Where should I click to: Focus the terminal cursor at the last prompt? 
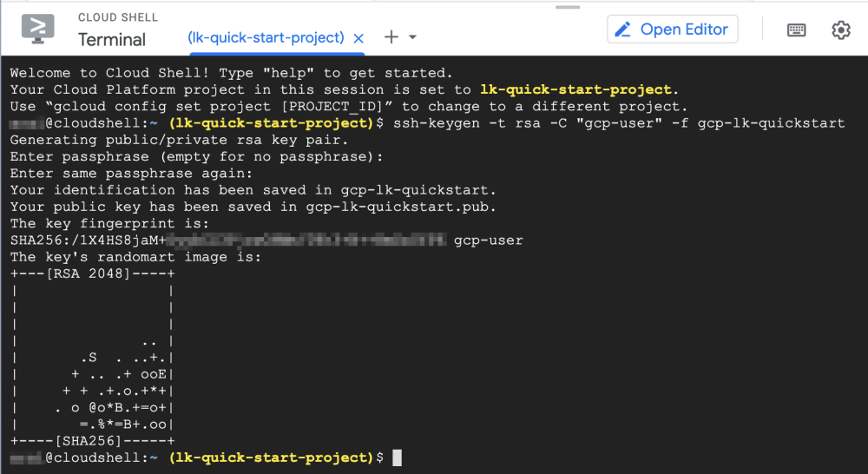[x=397, y=458]
